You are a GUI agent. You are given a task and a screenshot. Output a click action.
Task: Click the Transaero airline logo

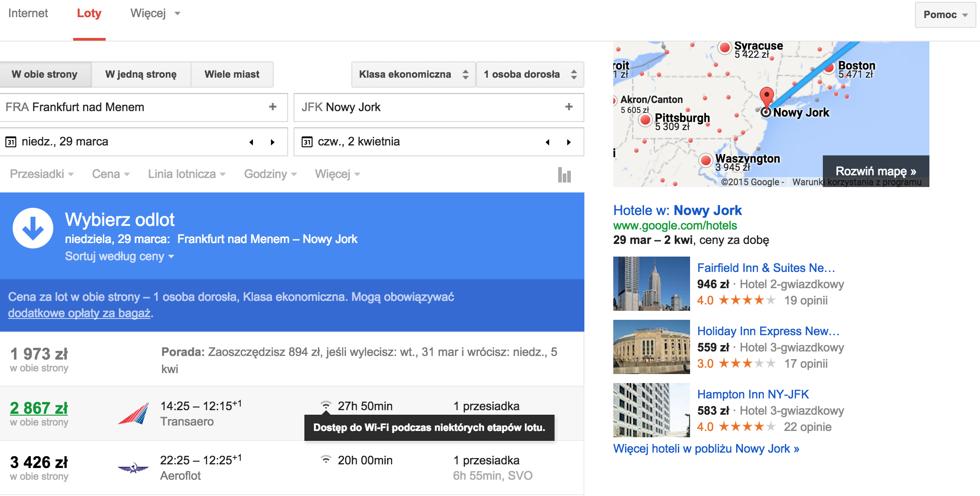pyautogui.click(x=133, y=413)
